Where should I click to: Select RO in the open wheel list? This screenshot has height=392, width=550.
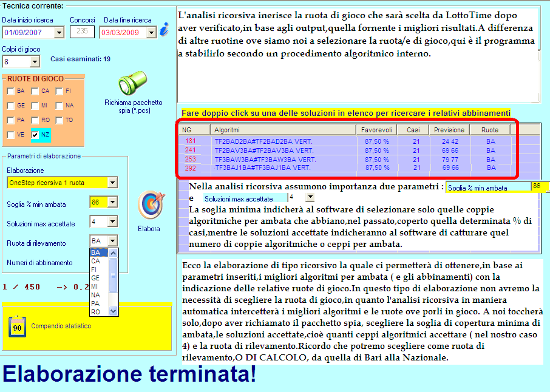pyautogui.click(x=100, y=312)
